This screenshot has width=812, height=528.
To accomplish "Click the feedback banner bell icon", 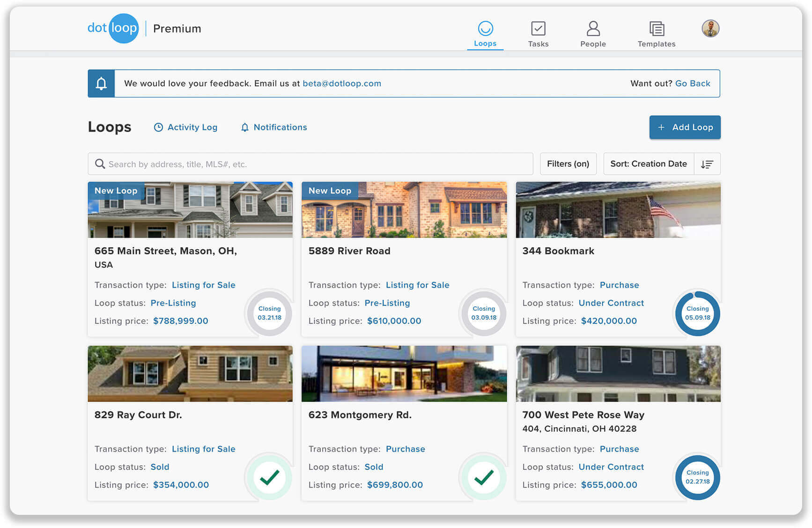I will [x=101, y=83].
